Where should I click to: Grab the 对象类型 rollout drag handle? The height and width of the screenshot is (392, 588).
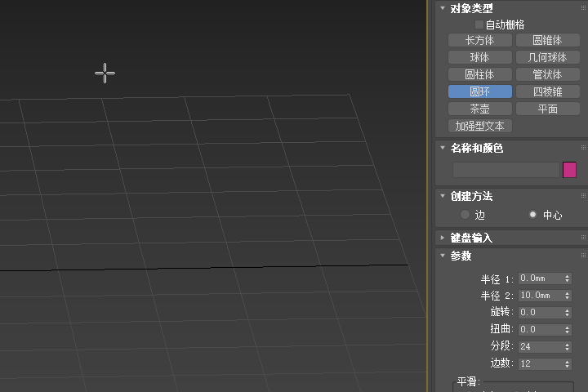tap(583, 7)
